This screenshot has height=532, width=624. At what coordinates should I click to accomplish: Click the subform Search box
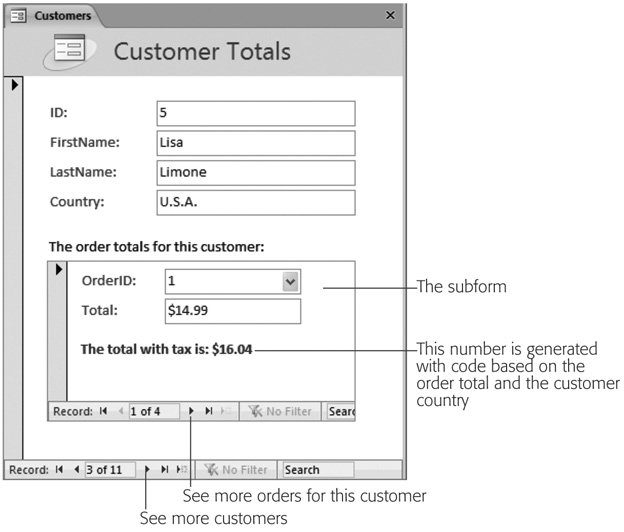pos(341,411)
